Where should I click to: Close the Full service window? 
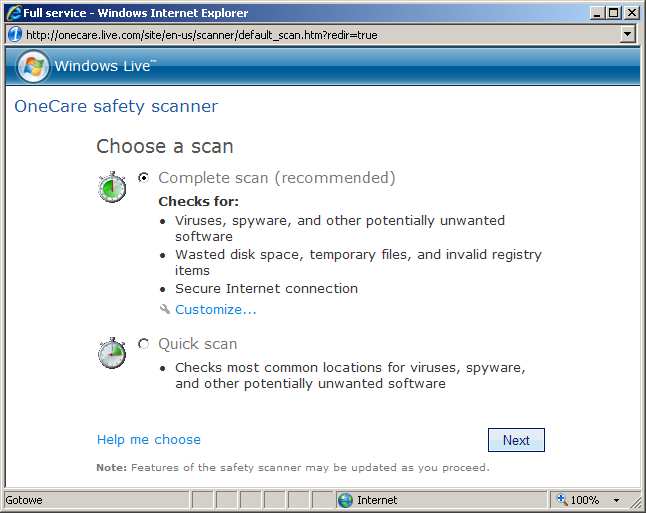pyautogui.click(x=631, y=13)
